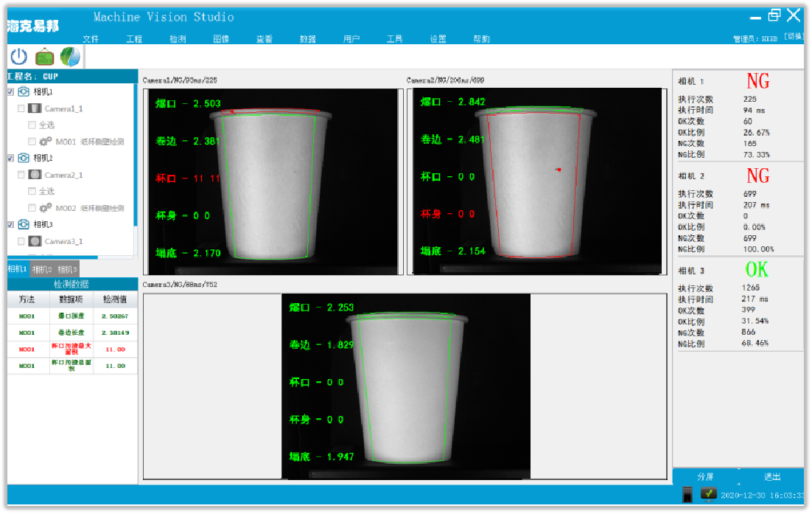Click the green checkmark status bar icon
This screenshot has height=514, width=812.
point(709,493)
